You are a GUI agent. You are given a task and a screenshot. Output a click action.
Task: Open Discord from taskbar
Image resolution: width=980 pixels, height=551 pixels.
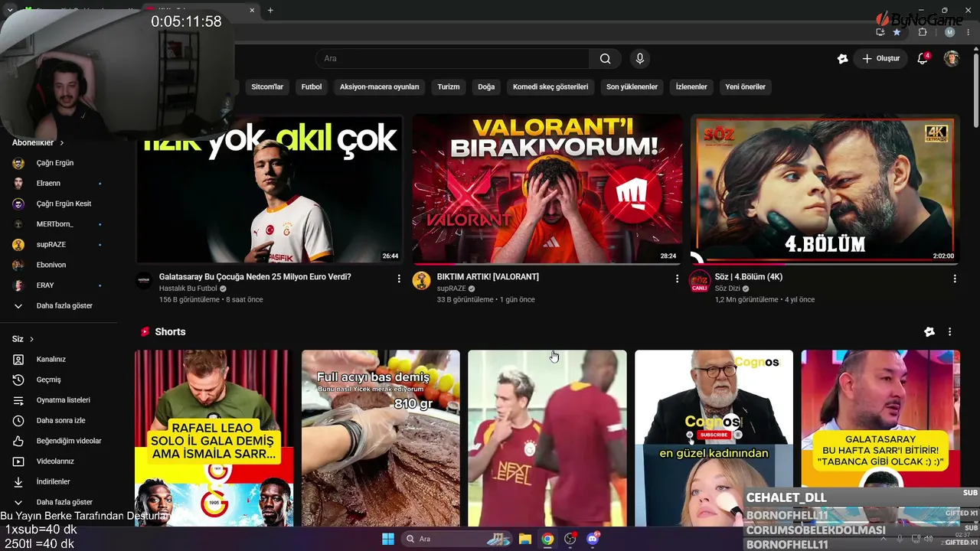point(593,539)
